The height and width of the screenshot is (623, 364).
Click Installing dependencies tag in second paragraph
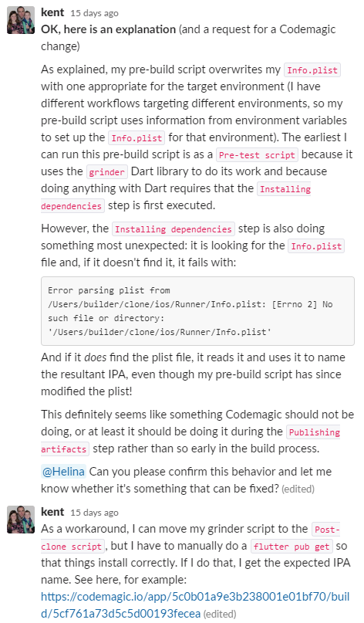pos(174,229)
